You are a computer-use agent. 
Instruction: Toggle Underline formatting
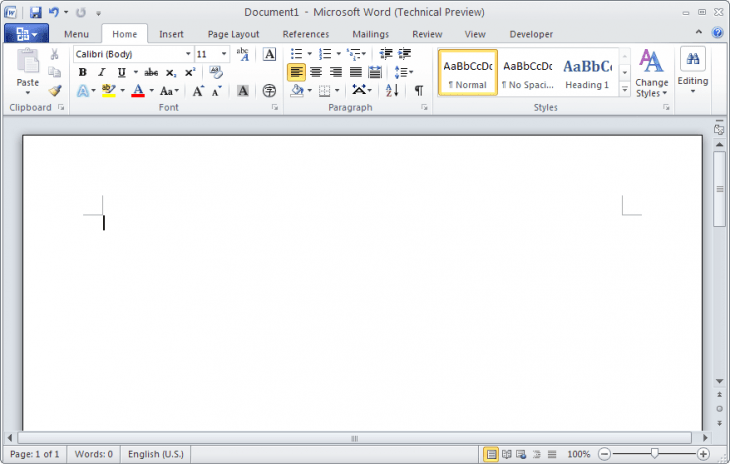coord(122,72)
